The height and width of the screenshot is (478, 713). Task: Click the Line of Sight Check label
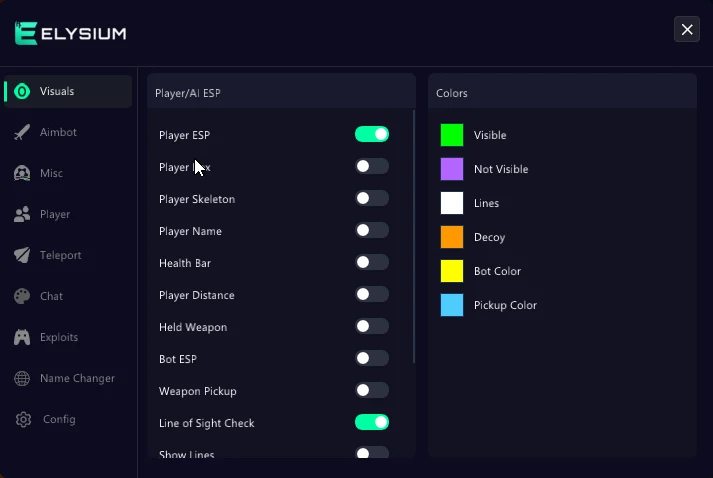click(206, 423)
